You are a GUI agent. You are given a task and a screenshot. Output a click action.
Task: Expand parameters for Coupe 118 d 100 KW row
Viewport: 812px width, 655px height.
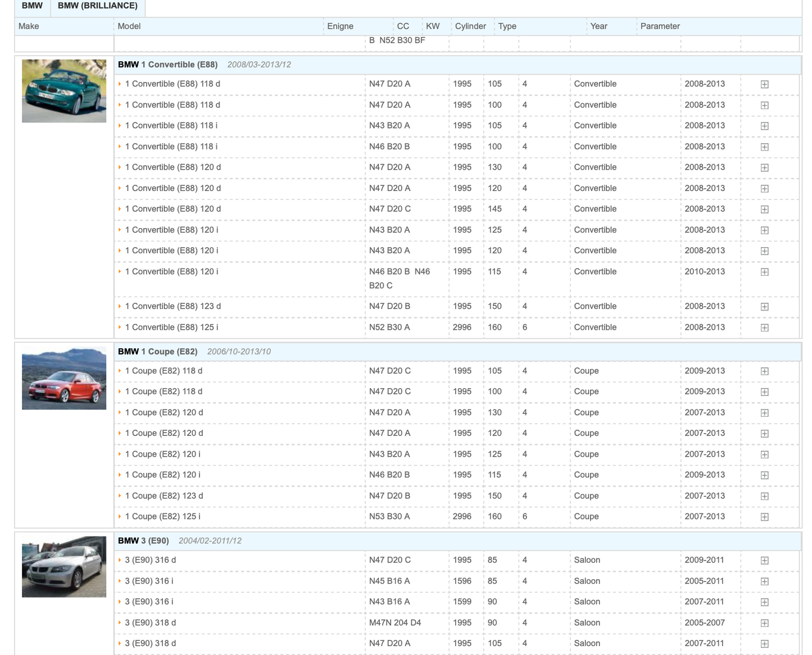click(x=764, y=392)
